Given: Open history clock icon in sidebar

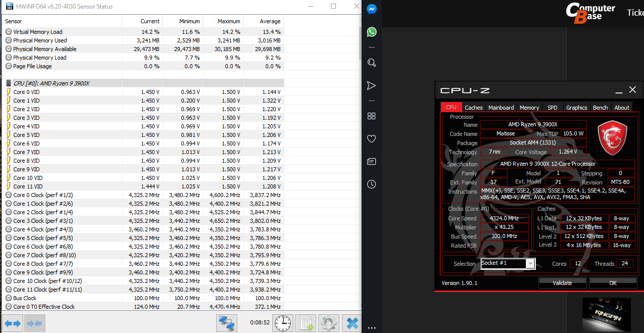Looking at the screenshot, I should coord(372,184).
